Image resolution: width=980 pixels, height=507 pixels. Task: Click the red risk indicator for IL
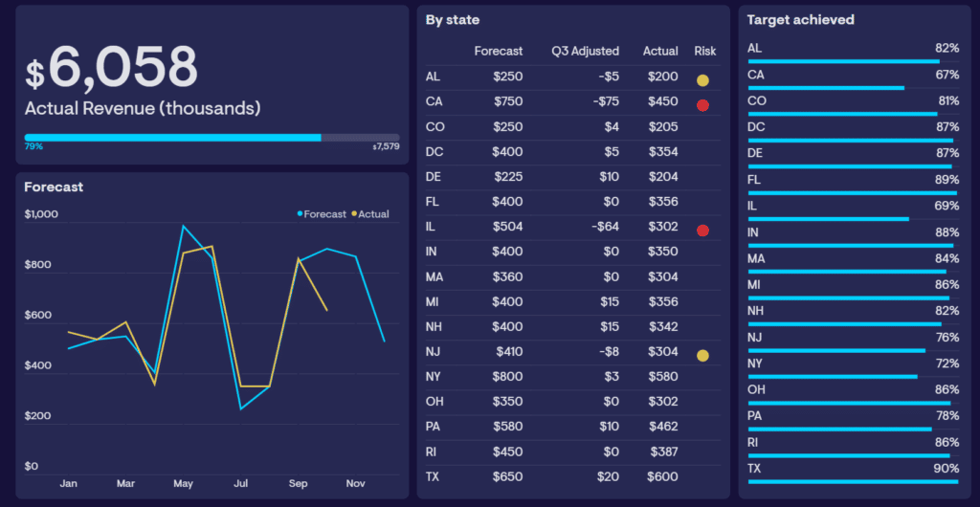pos(702,231)
